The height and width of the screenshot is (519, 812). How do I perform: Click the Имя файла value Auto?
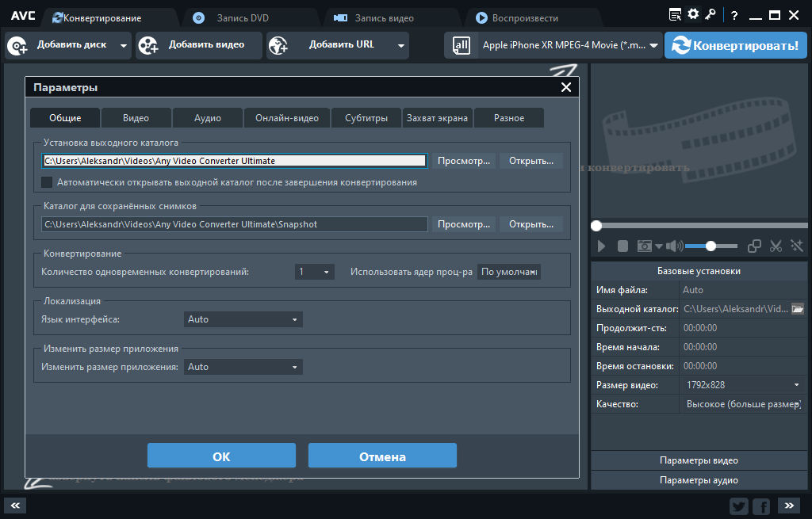(x=693, y=290)
